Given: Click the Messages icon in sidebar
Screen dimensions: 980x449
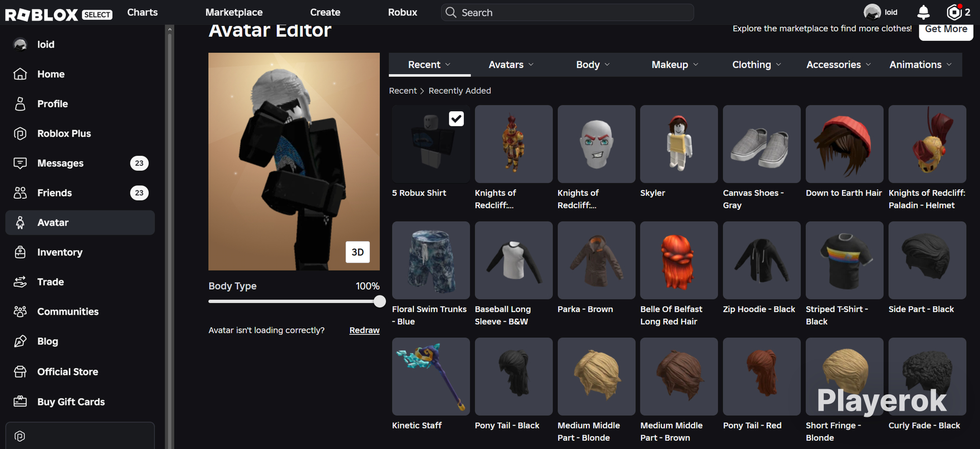Looking at the screenshot, I should coord(20,163).
